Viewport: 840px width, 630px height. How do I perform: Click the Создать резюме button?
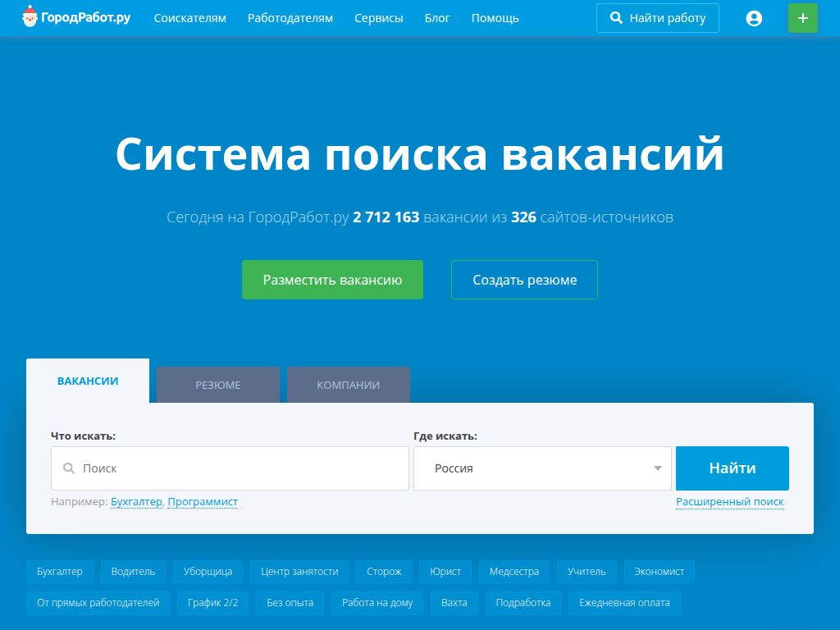pyautogui.click(x=524, y=280)
